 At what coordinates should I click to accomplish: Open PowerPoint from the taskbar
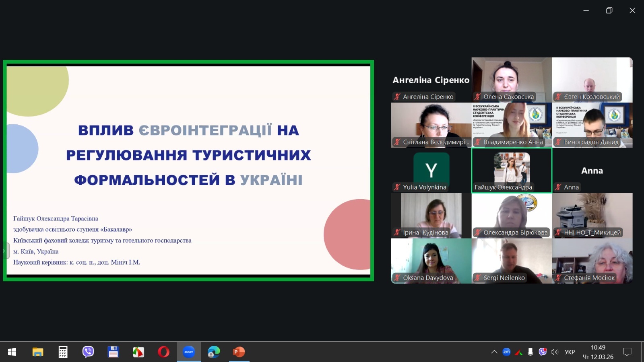click(x=239, y=352)
